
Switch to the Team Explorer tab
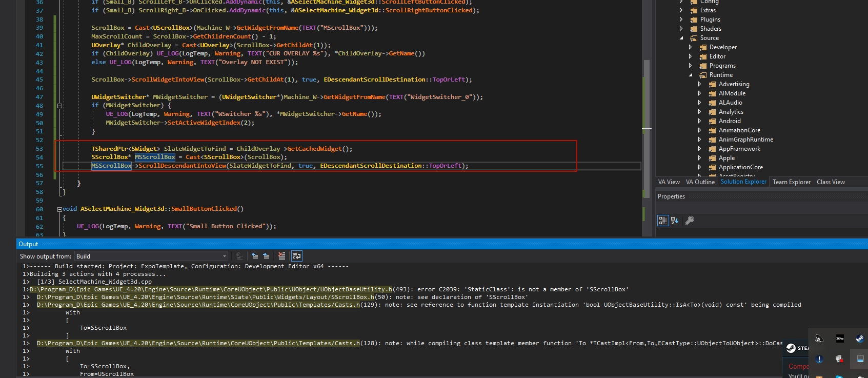[791, 182]
